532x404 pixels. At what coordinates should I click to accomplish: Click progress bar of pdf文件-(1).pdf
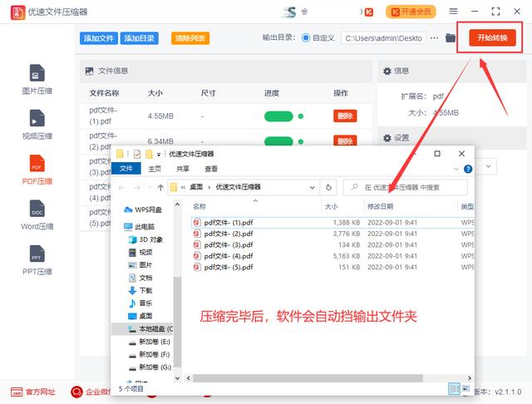click(278, 116)
